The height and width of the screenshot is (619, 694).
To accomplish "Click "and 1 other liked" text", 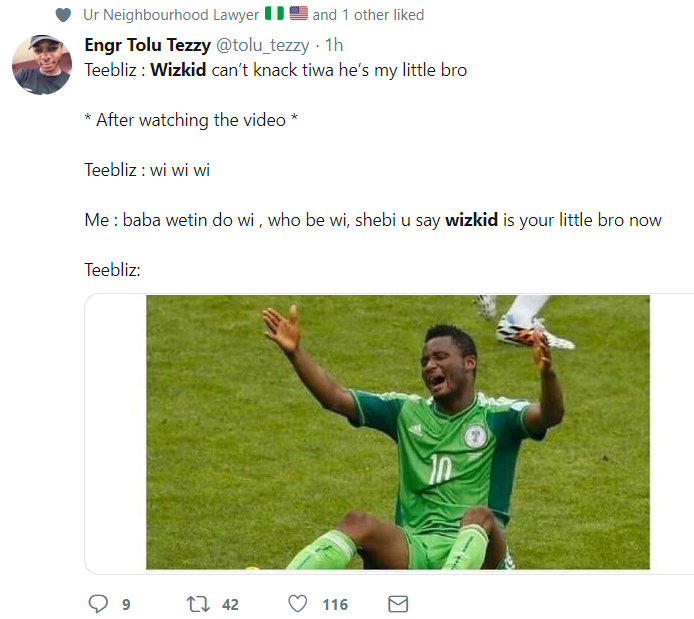I will coord(368,15).
